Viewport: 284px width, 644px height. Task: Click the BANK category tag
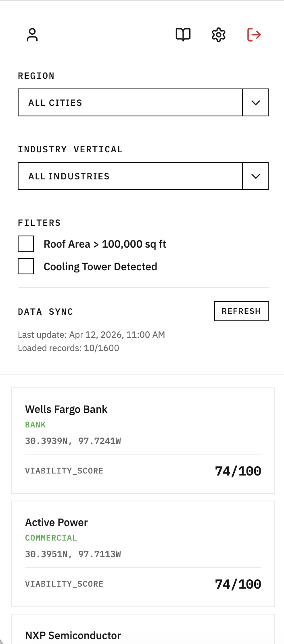[35, 425]
